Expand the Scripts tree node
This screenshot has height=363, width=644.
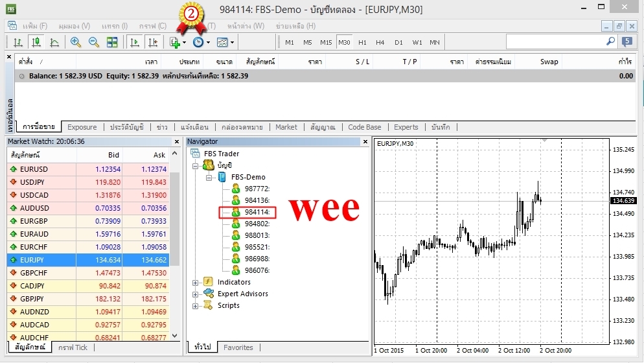click(x=196, y=306)
